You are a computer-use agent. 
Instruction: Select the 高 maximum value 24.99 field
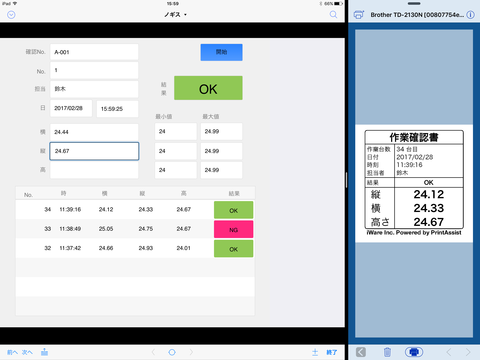221,170
